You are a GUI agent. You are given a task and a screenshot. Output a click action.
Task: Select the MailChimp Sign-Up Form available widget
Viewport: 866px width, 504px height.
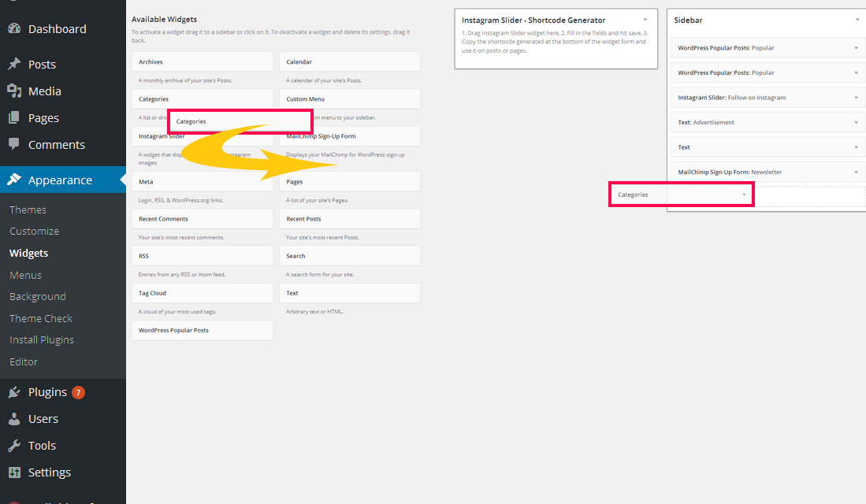click(350, 135)
